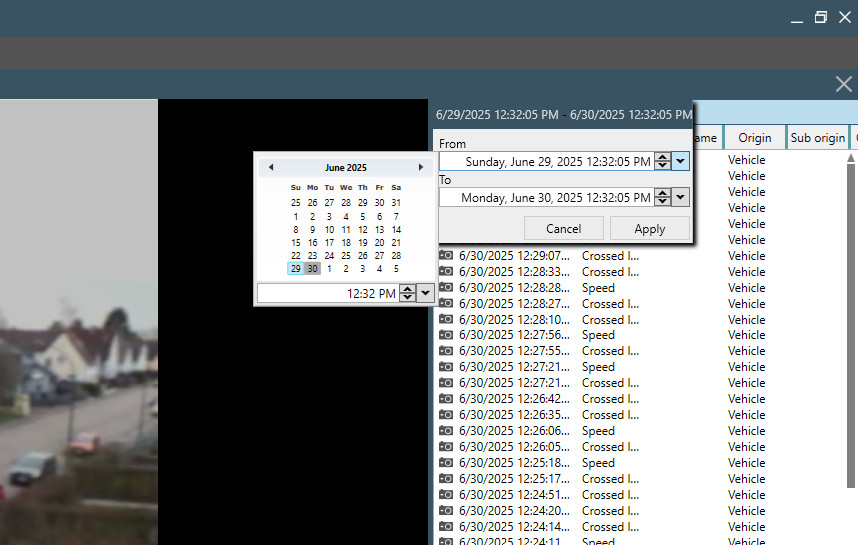Open the To date dropdown
The height and width of the screenshot is (545, 858).
(x=681, y=198)
